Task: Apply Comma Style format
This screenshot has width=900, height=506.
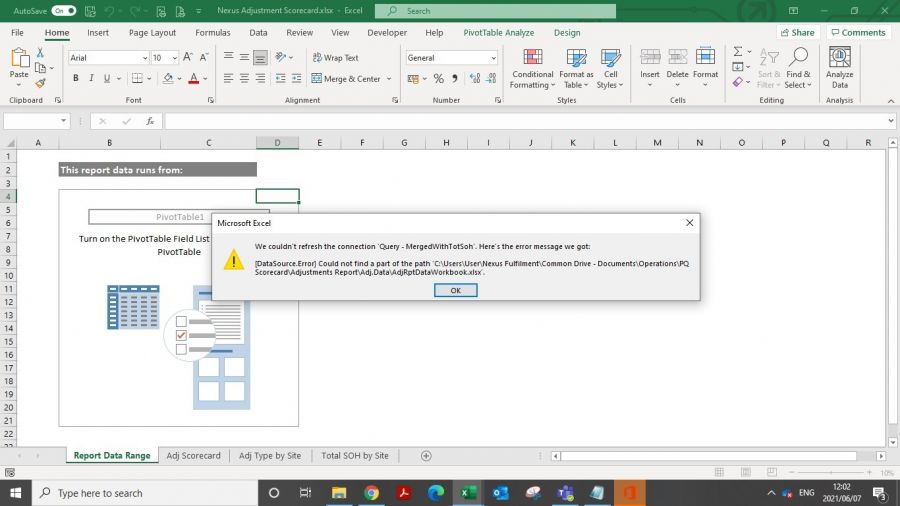Action: point(455,79)
